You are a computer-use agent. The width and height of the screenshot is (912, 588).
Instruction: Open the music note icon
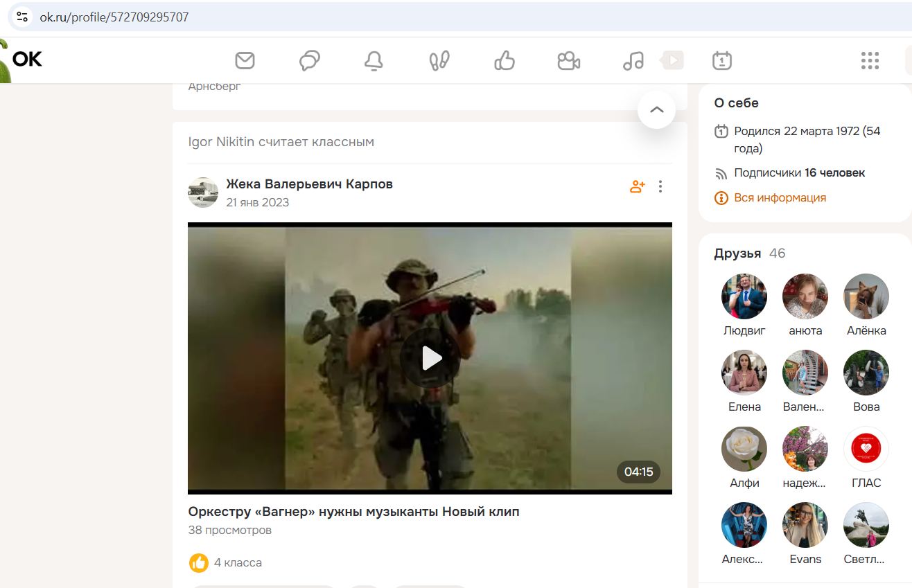coord(633,61)
